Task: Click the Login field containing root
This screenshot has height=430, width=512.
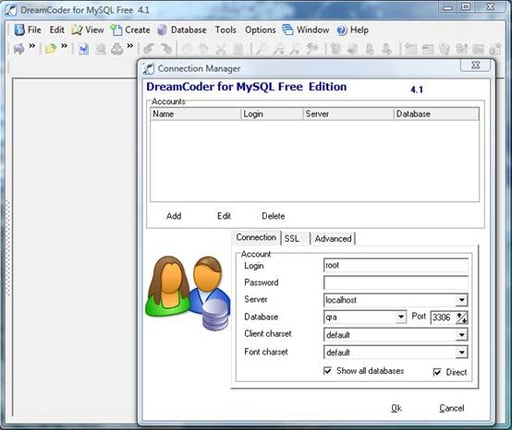Action: [396, 265]
